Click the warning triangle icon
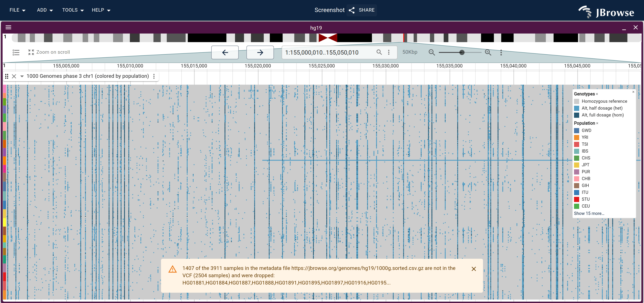Screen dimensions: 644x303 point(173,269)
